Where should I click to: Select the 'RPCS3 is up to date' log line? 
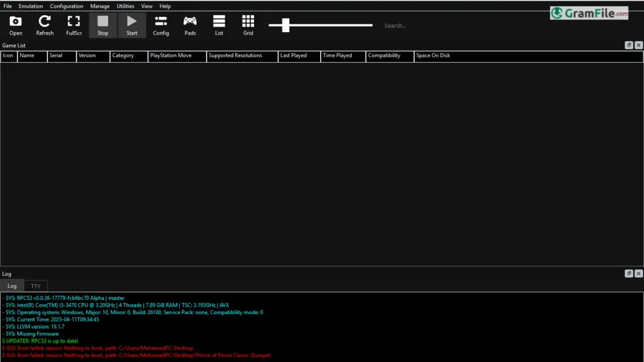[40, 341]
